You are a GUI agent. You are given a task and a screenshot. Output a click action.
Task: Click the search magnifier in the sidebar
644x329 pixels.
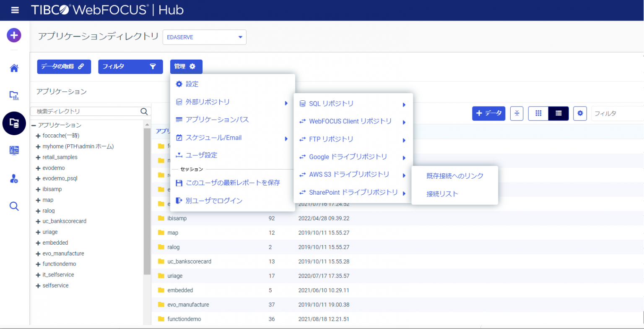coord(14,206)
